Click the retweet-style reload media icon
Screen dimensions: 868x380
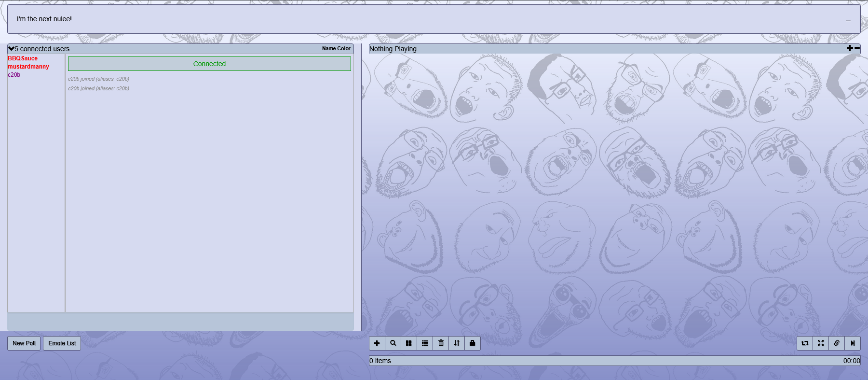coord(805,343)
